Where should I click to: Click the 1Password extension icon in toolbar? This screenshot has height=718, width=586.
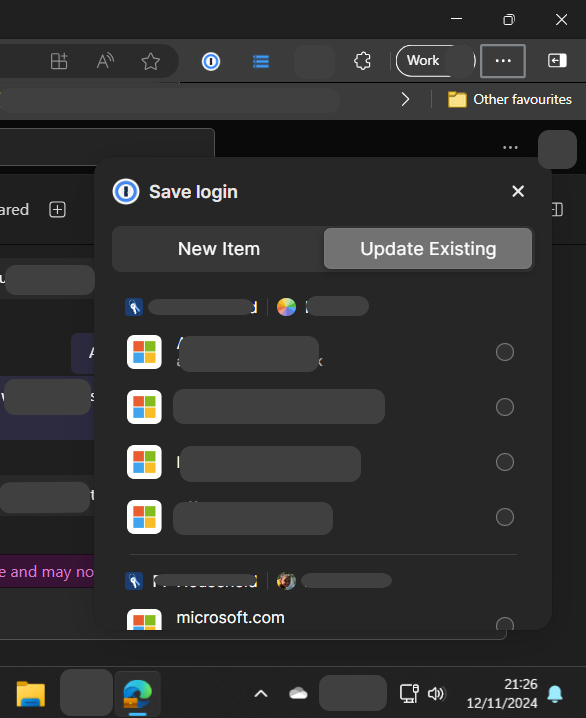coord(211,61)
